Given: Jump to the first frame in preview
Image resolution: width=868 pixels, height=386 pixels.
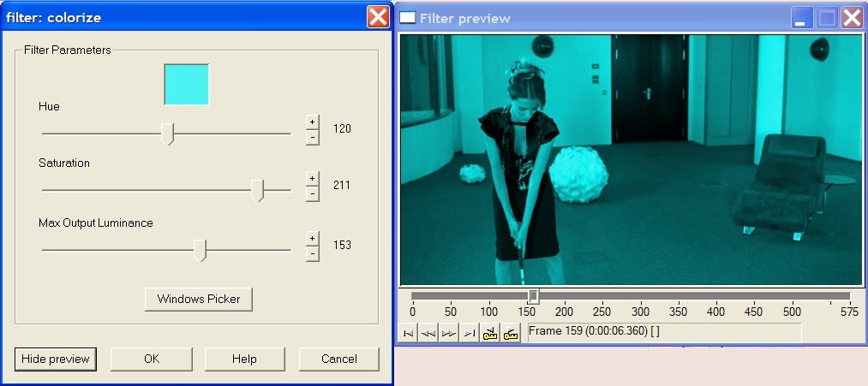Looking at the screenshot, I should coord(408,334).
